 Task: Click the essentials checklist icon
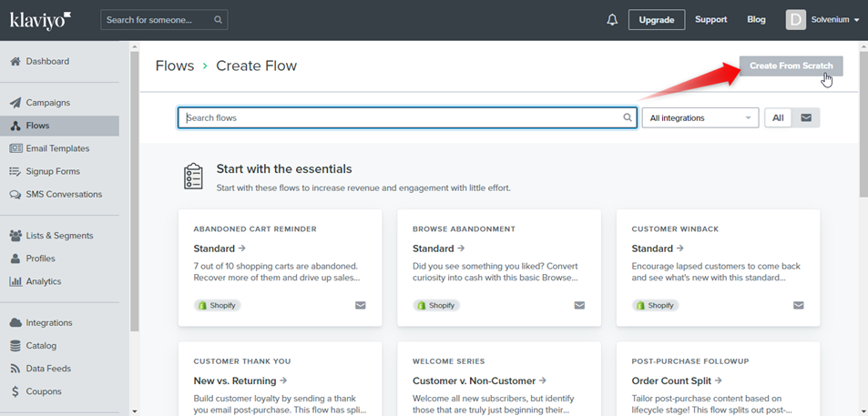[193, 176]
